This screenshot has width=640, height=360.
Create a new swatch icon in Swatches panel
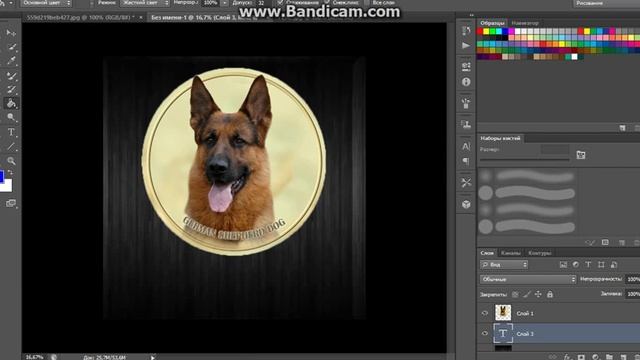(x=622, y=128)
